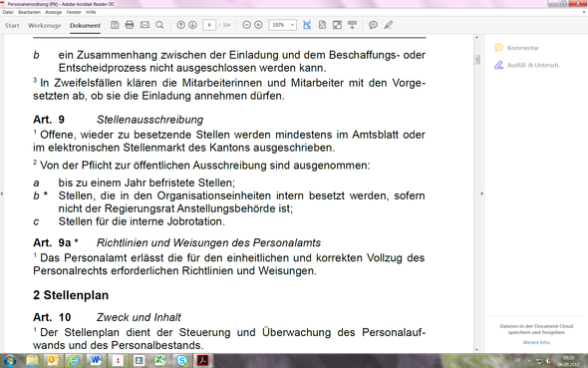Zoom in with plus icon
The width and height of the screenshot is (588, 368).
point(258,25)
